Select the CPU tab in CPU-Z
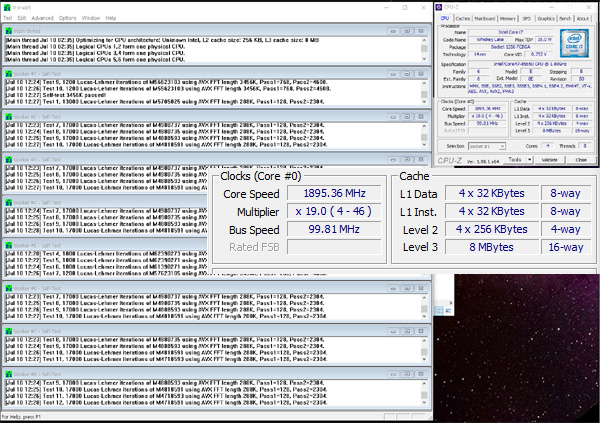The width and height of the screenshot is (600, 423). coord(445,18)
